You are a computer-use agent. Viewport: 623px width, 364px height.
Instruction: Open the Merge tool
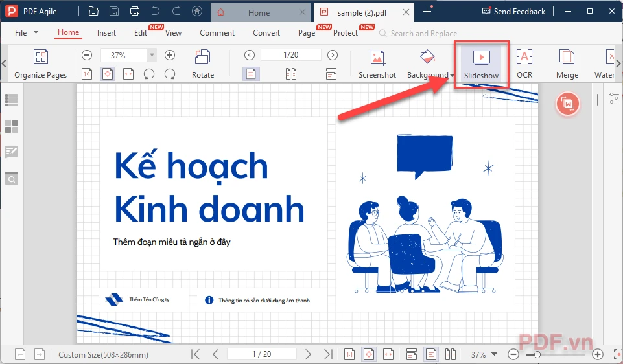tap(567, 64)
